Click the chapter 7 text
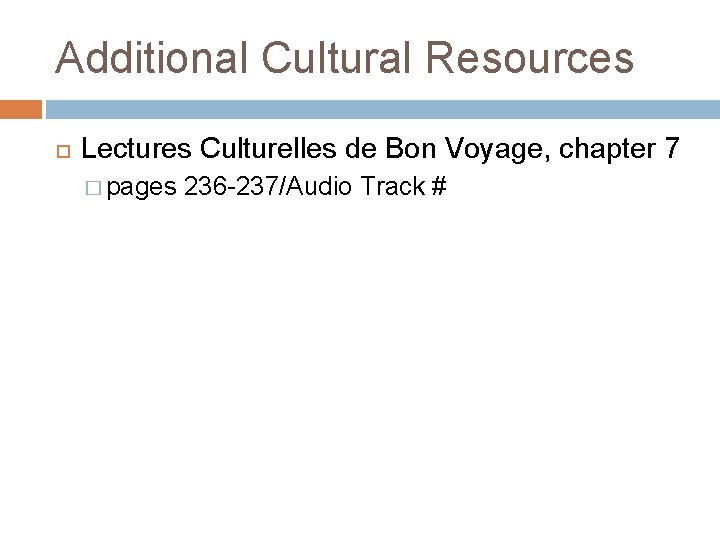720x540 pixels. tap(620, 150)
